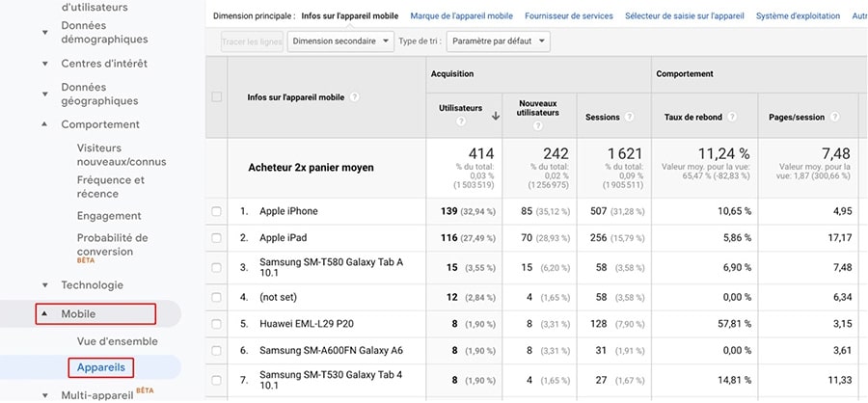Open the Engagement report

[x=109, y=216]
